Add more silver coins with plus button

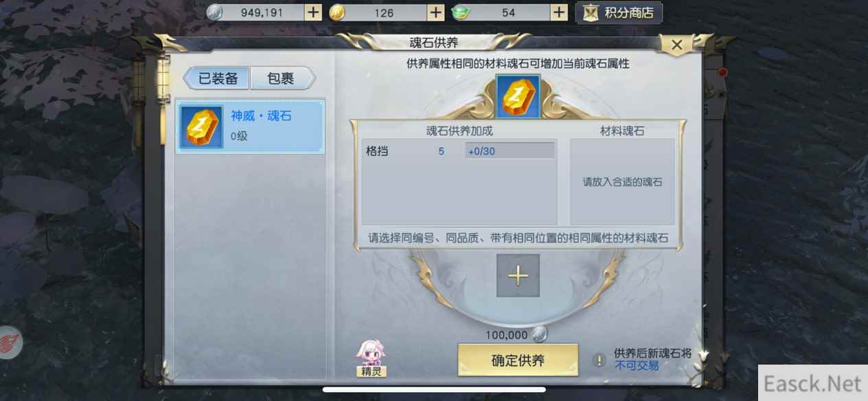coord(312,12)
